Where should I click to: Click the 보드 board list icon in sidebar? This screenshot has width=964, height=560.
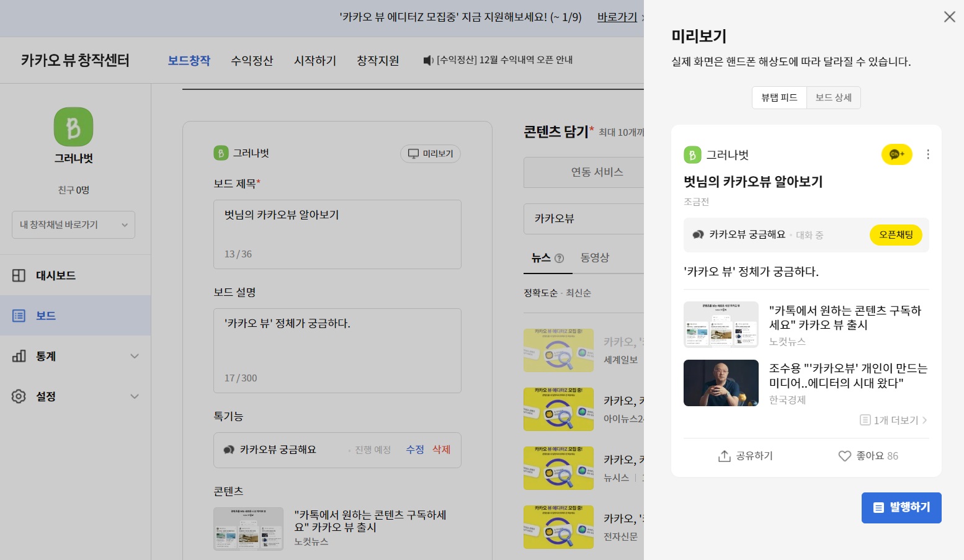point(19,316)
